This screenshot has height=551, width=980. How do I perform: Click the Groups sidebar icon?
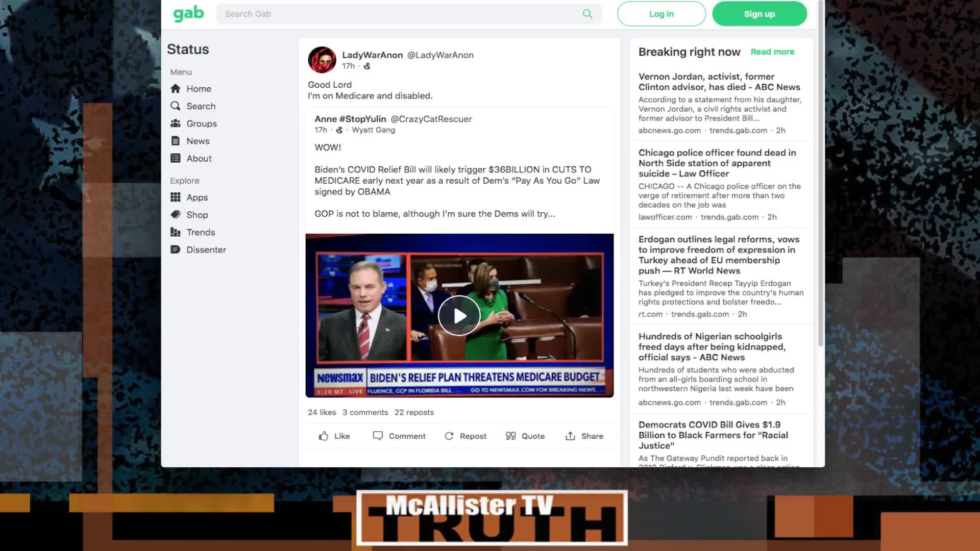(176, 123)
